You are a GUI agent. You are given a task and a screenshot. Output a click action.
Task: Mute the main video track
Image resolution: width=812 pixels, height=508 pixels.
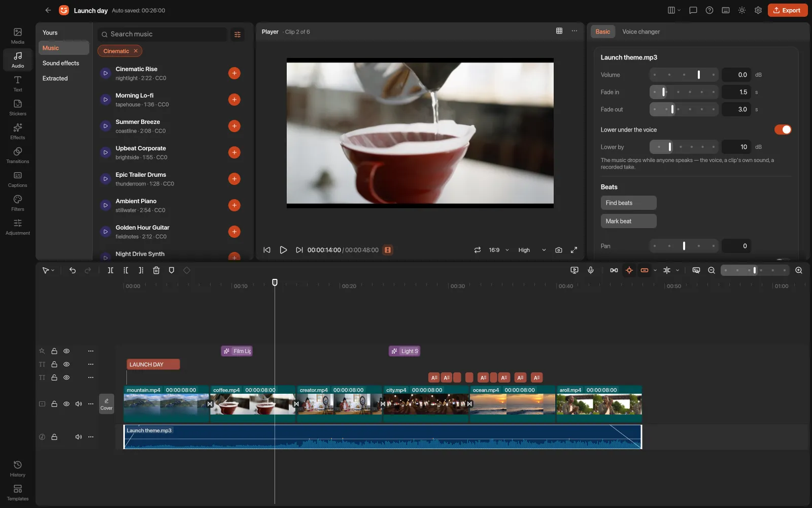[79, 404]
